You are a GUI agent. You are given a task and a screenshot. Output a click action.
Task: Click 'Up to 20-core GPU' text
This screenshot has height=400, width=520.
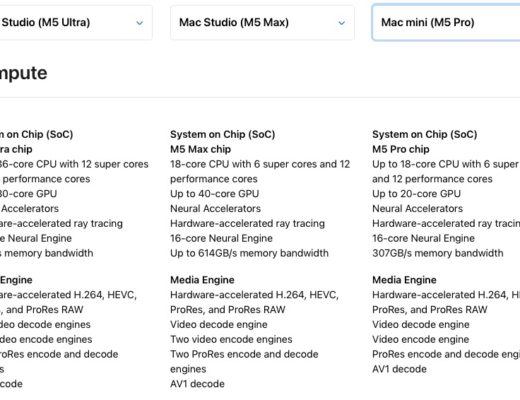(417, 194)
